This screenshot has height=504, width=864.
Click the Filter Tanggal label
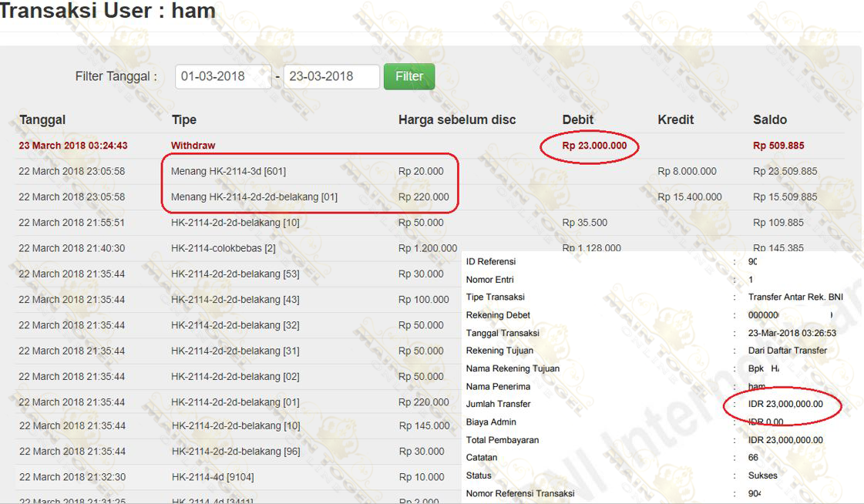(116, 76)
